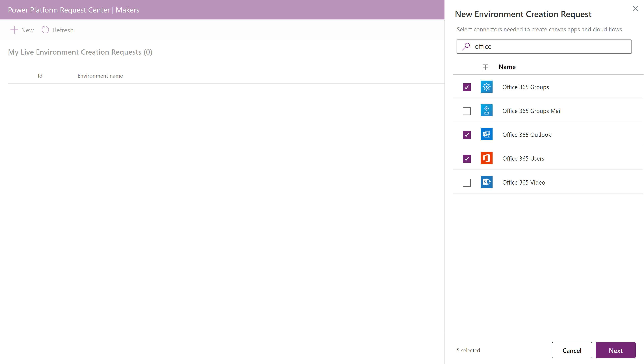The image size is (644, 364).
Task: Expand the My Live Environment Requests list
Action: pos(80,52)
